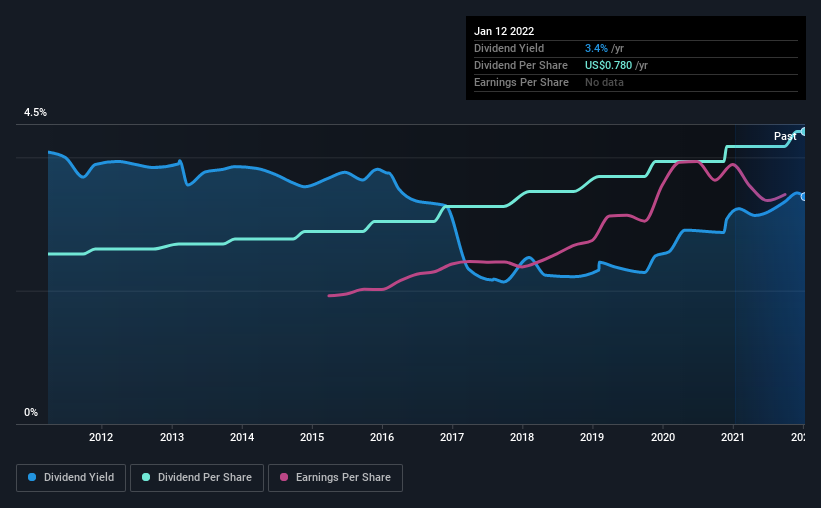This screenshot has width=821, height=508.
Task: Click the No data earnings value
Action: [604, 82]
